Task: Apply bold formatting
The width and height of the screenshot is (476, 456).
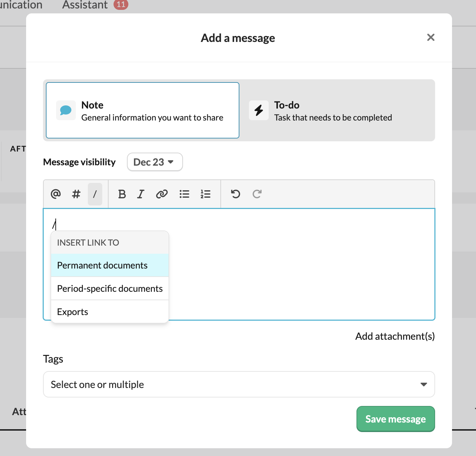Action: click(122, 194)
